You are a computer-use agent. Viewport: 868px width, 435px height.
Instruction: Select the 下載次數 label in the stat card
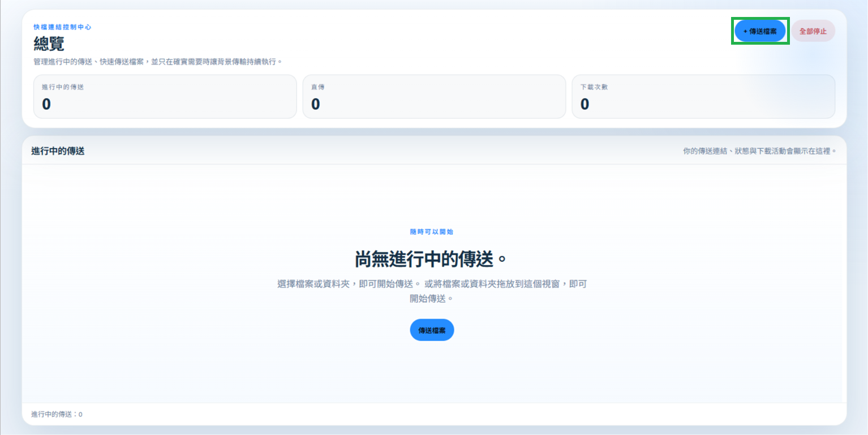[594, 87]
